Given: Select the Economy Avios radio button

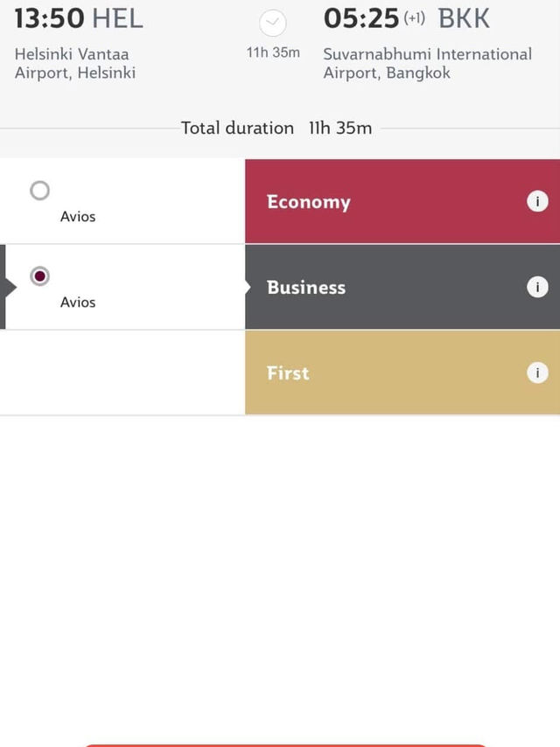Looking at the screenshot, I should point(39,191).
